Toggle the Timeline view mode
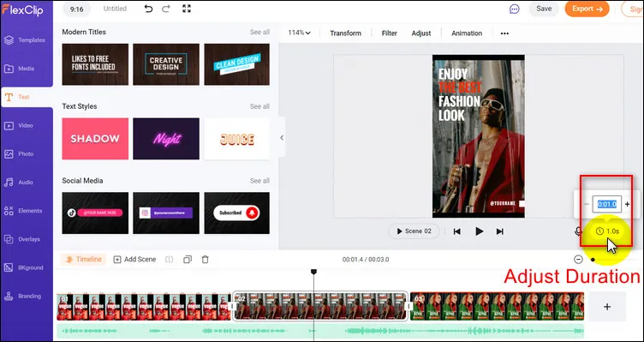The width and height of the screenshot is (644, 342). (83, 260)
